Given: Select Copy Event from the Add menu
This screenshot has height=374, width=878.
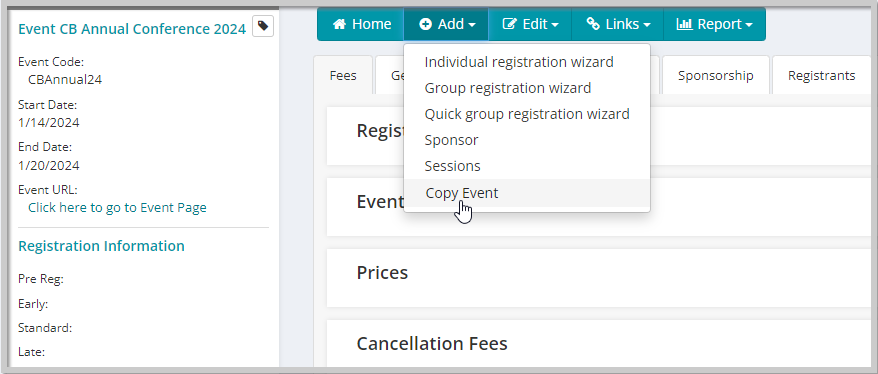Looking at the screenshot, I should point(526,193).
